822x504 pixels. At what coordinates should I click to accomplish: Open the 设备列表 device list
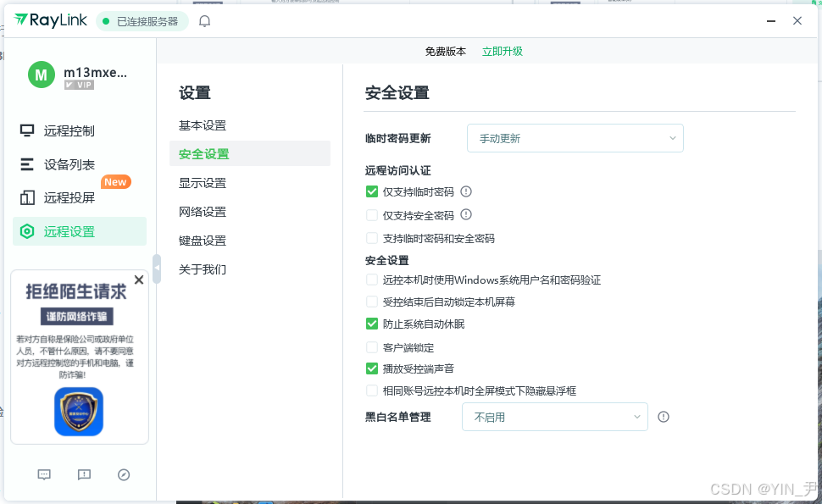[x=59, y=164]
